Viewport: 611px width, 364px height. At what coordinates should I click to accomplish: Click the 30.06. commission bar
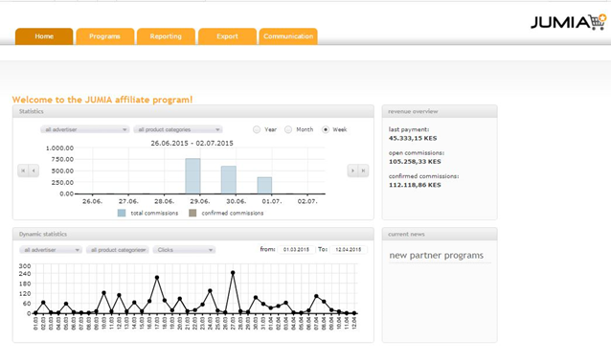229,180
